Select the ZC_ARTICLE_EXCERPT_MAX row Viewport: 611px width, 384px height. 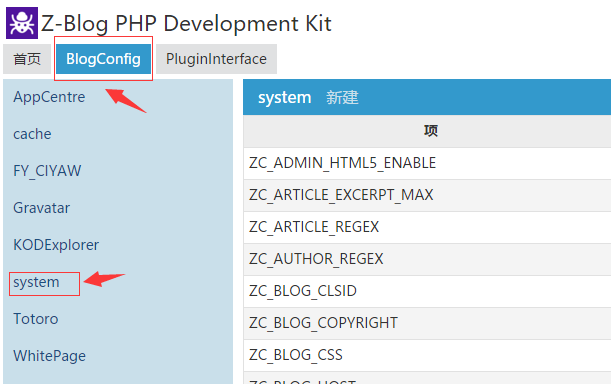(x=427, y=195)
